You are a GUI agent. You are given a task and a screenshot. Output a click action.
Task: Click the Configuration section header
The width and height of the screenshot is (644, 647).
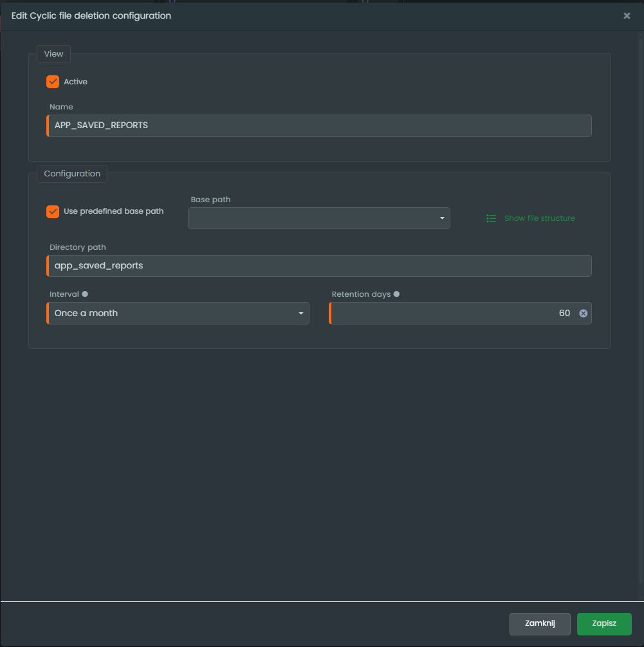(x=72, y=174)
